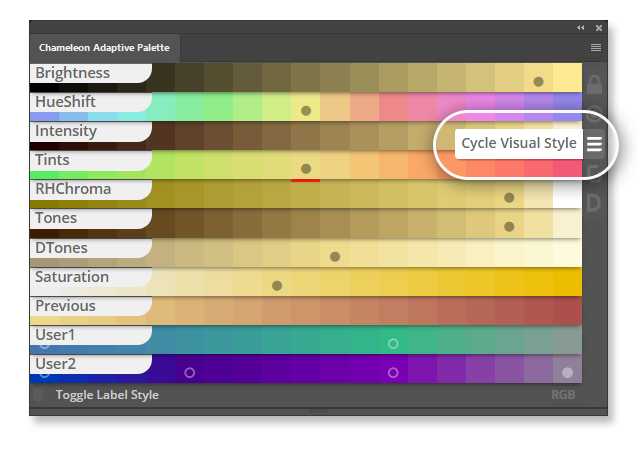638x454 pixels.
Task: Click the D icon in the side strip
Action: point(594,203)
